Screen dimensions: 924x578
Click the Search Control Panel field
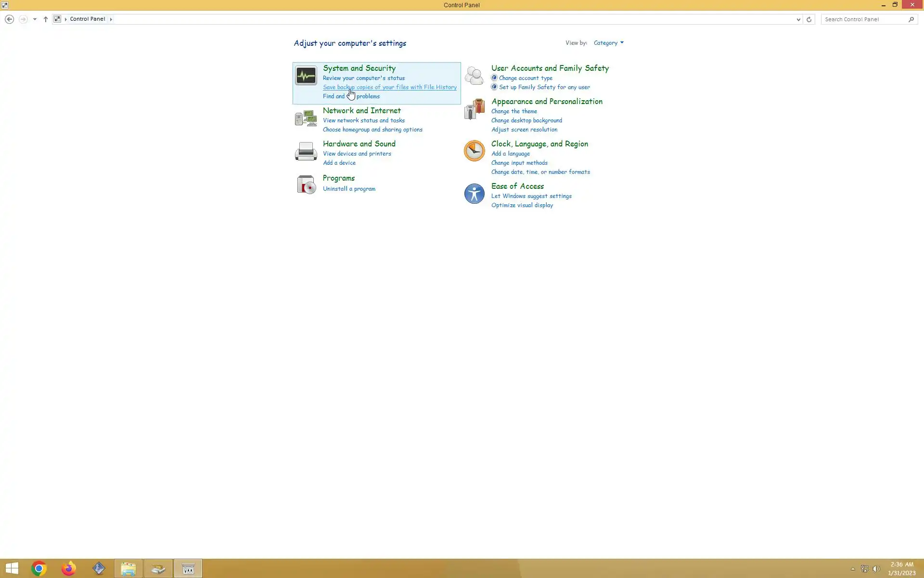point(864,19)
